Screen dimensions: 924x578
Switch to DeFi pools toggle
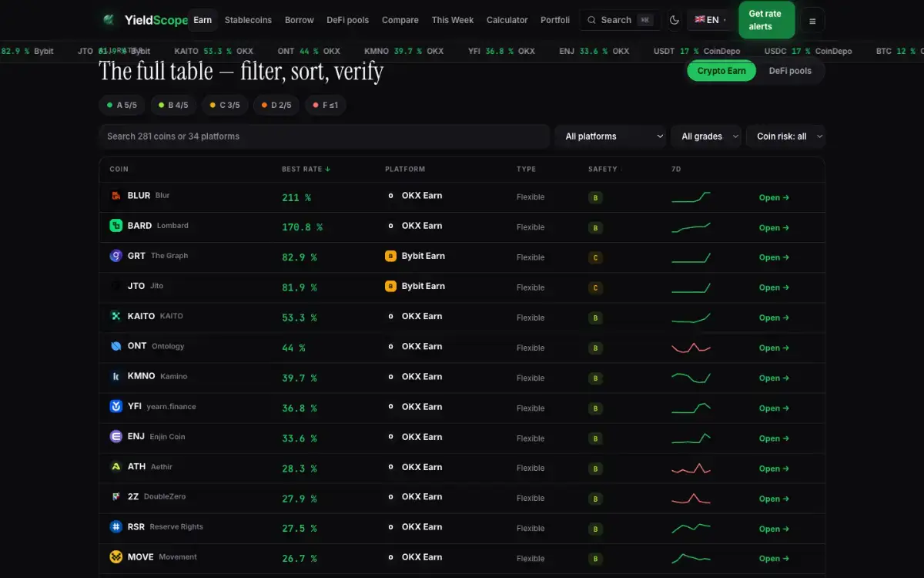point(790,71)
